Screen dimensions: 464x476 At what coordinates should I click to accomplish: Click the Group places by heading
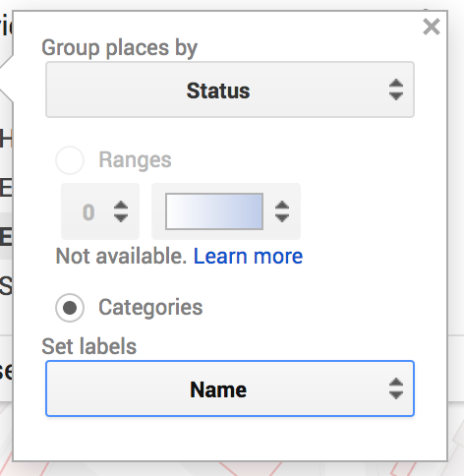click(x=120, y=48)
